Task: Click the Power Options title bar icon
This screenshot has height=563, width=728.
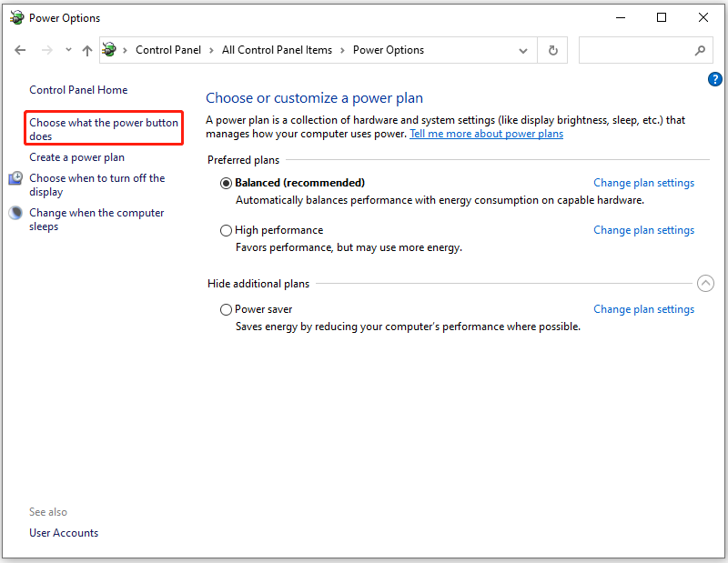Action: tap(16, 17)
